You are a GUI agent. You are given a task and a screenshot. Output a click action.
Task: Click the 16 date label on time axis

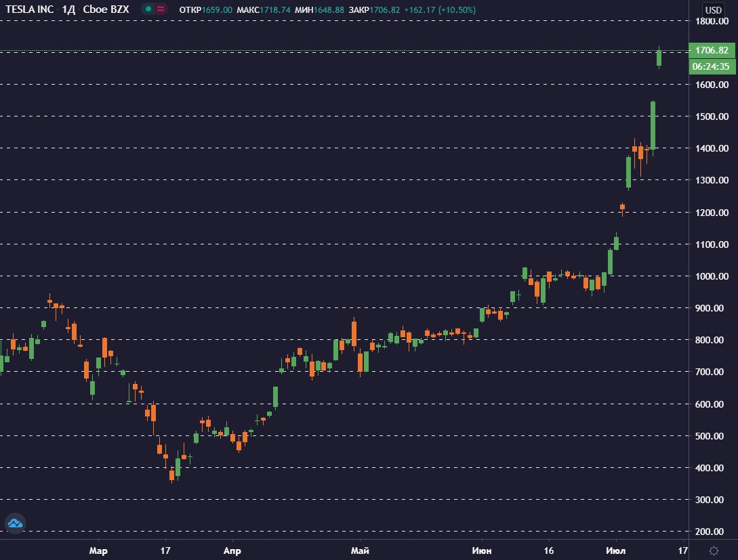click(x=549, y=551)
